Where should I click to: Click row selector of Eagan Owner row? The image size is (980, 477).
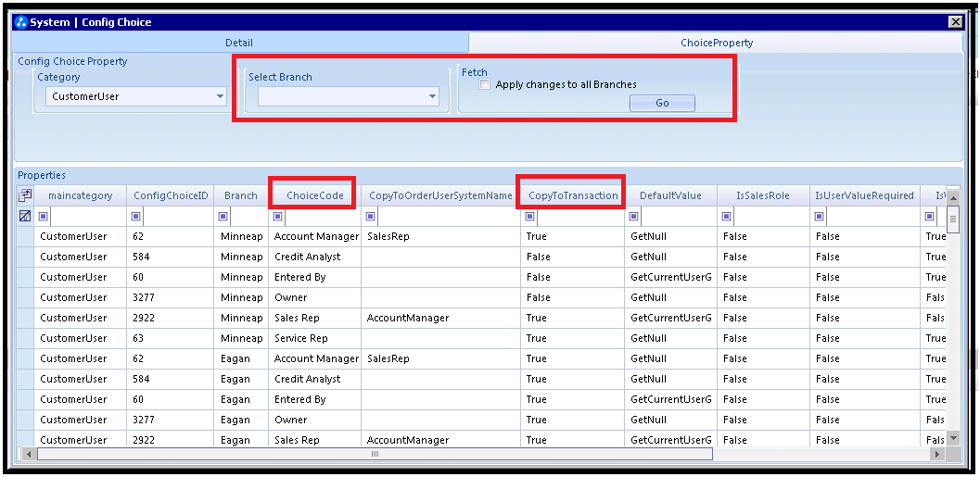click(25, 420)
